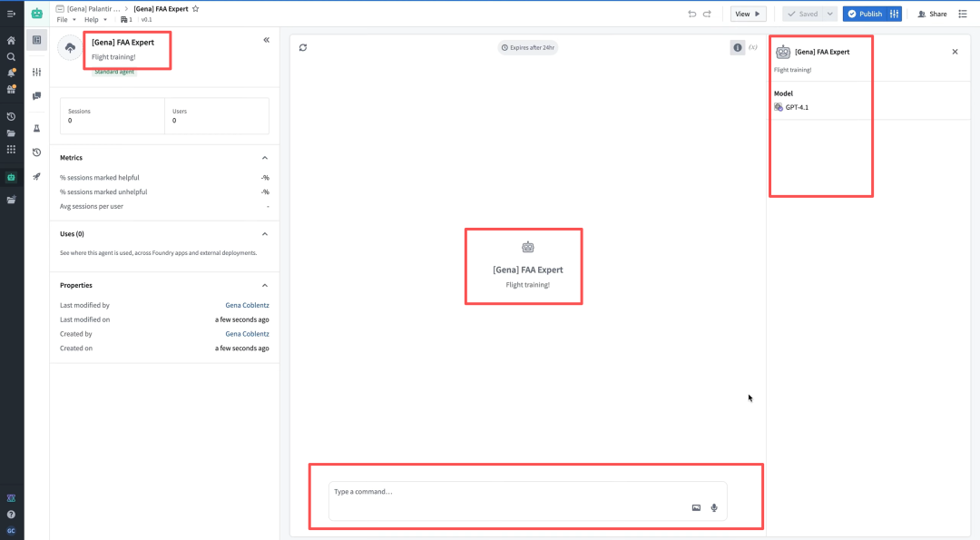Click the Expires after 24hr badge
Image resolution: width=980 pixels, height=540 pixels.
(528, 47)
